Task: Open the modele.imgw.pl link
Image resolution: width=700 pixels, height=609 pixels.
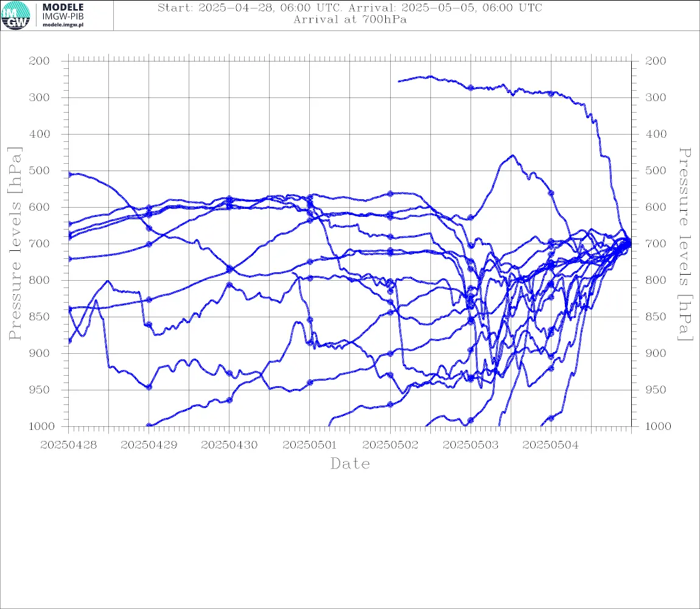Action: tap(63, 25)
